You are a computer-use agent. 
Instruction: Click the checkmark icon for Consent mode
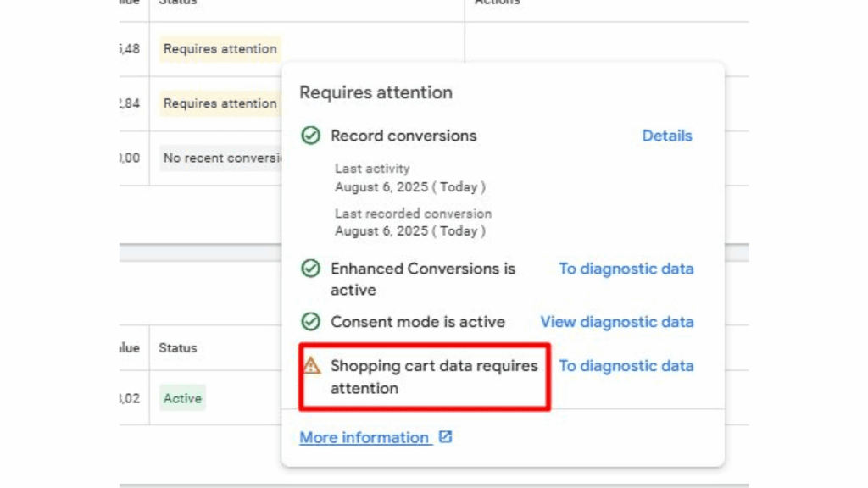pyautogui.click(x=311, y=322)
